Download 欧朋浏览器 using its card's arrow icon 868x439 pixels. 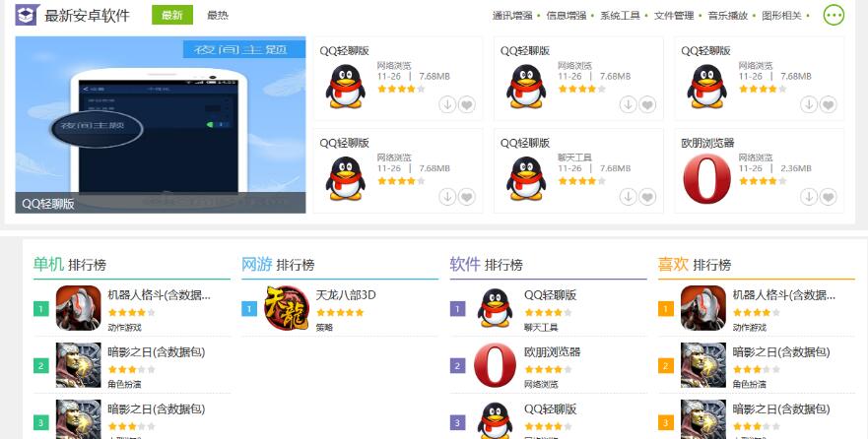[x=809, y=196]
